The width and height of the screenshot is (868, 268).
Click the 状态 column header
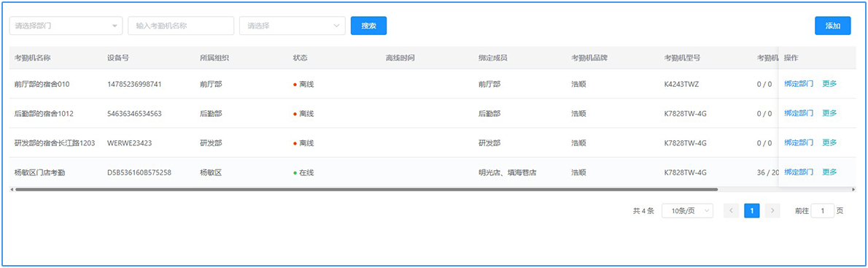click(300, 58)
